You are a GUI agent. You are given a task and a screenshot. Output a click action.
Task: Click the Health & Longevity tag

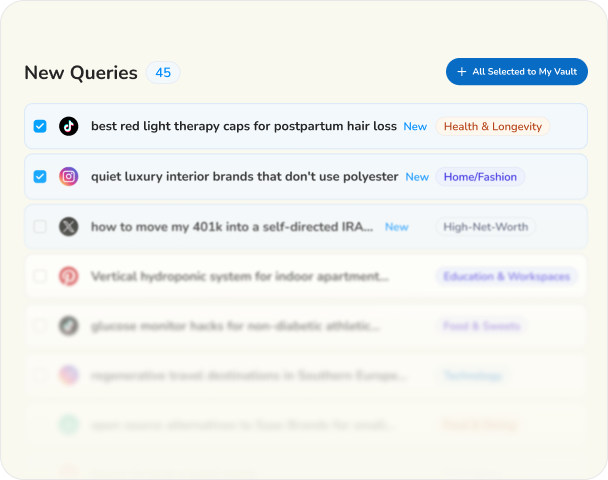tap(492, 127)
